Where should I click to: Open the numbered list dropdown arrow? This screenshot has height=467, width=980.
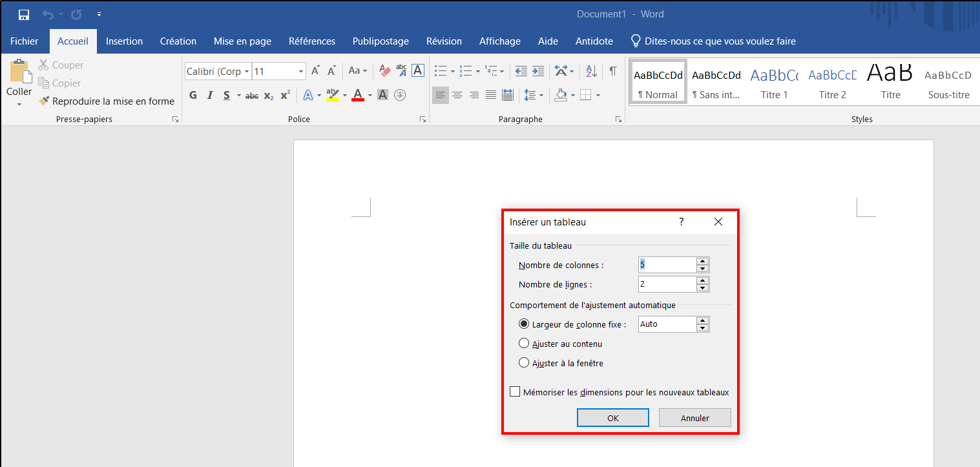478,72
